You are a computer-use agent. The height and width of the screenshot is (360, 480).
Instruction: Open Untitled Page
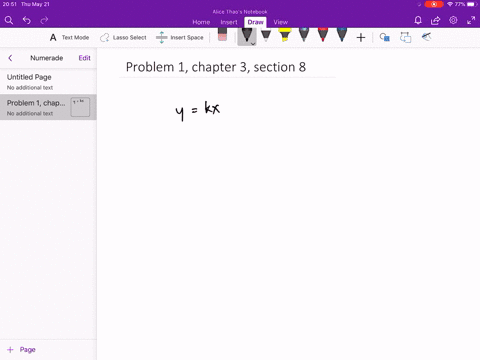point(48,82)
